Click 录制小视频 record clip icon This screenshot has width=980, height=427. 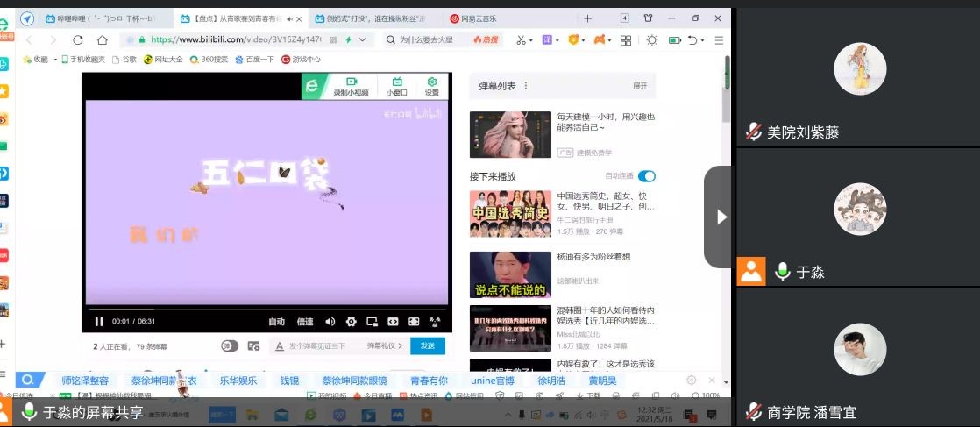point(351,86)
